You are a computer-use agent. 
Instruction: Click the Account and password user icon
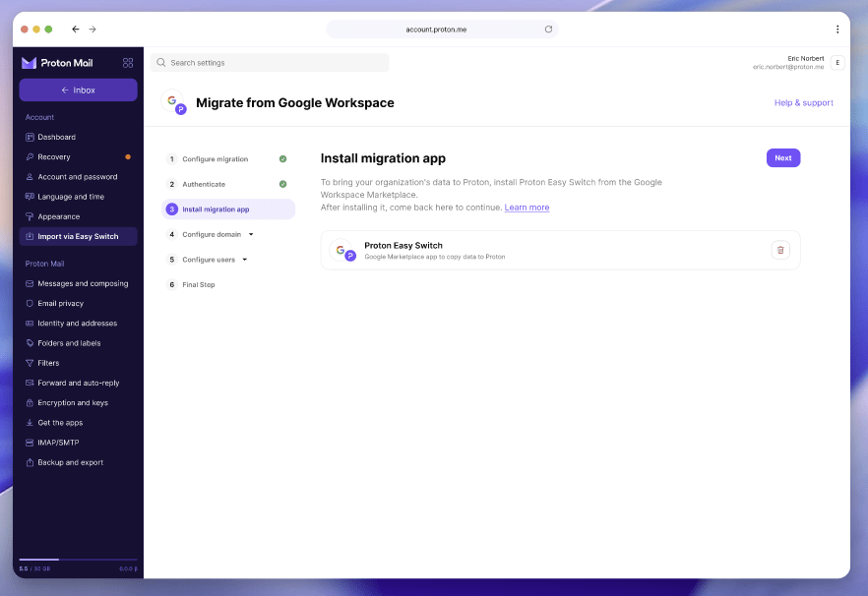click(30, 177)
